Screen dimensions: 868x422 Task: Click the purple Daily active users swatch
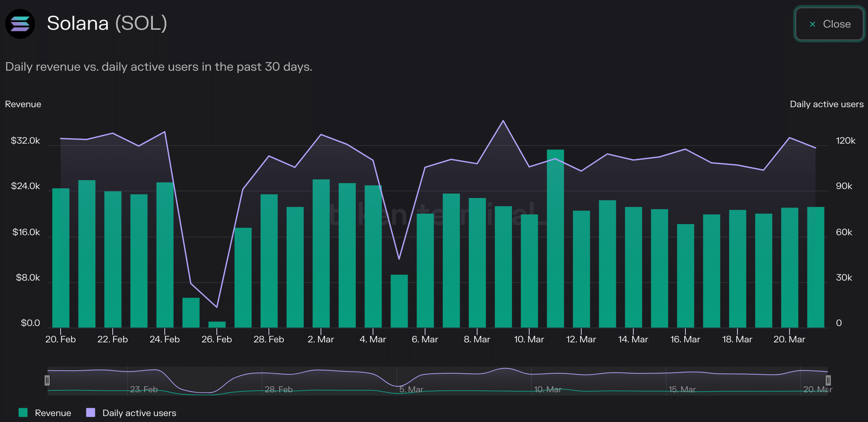[91, 412]
